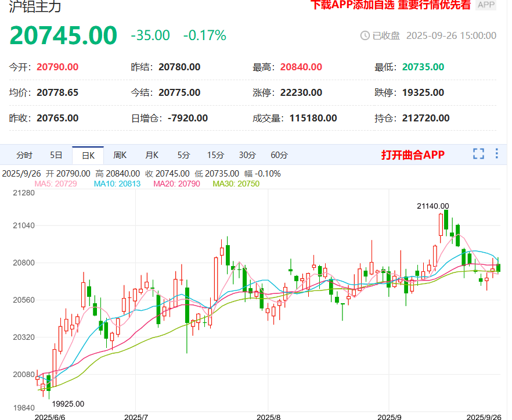Show the 15分 minute chart
Image resolution: width=512 pixels, height=420 pixels.
tap(215, 155)
